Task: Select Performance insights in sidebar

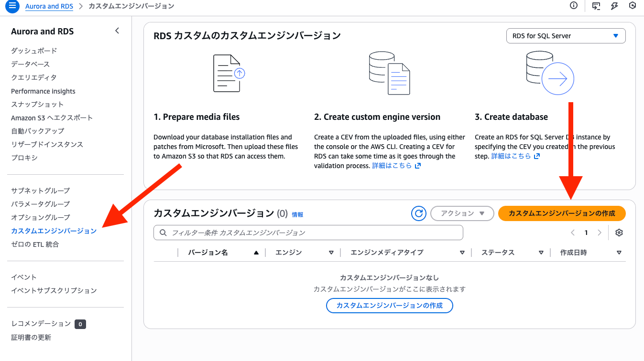Action: [x=44, y=91]
